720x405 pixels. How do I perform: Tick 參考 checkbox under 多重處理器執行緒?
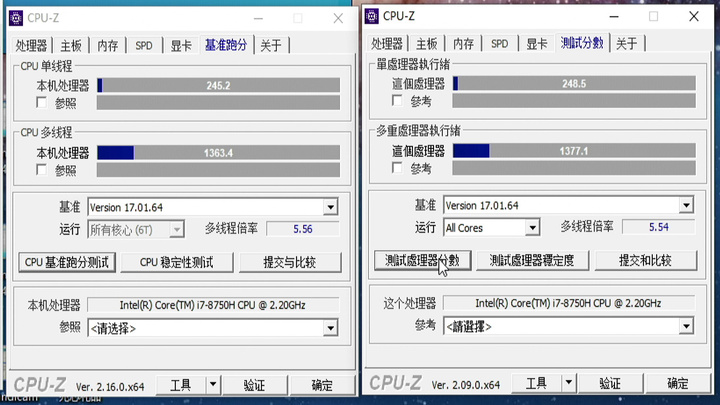[x=397, y=168]
